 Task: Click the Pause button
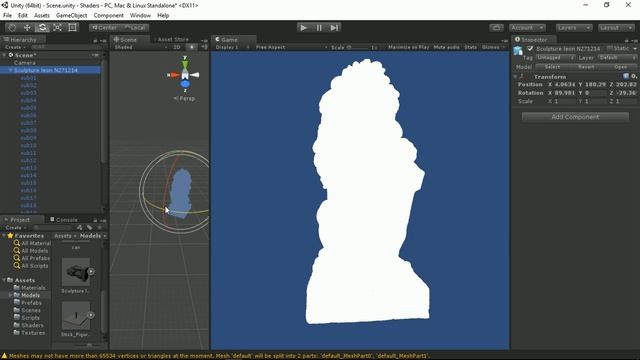pos(319,28)
